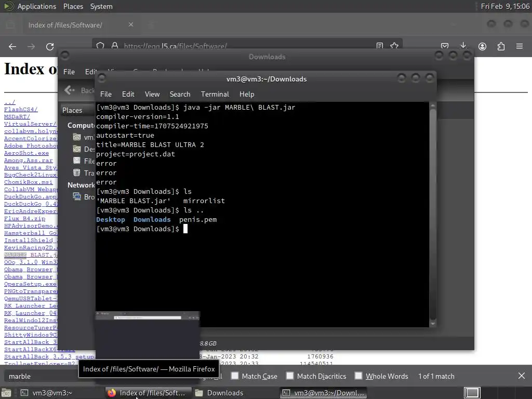Enable Whole Words checkbox
The image size is (532, 399).
[358, 376]
